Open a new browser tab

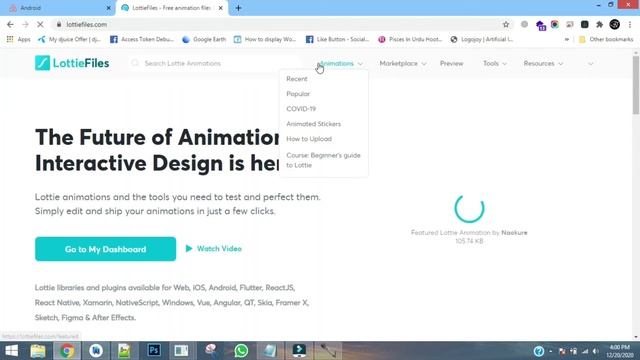238,8
